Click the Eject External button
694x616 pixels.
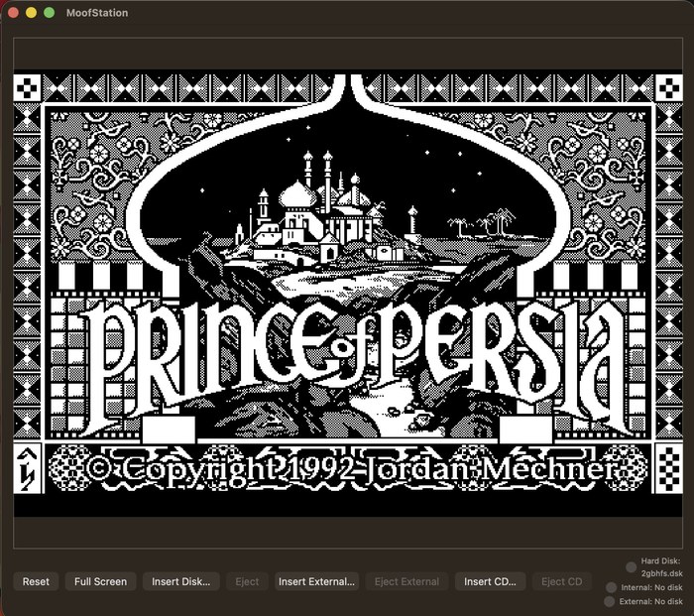406,581
